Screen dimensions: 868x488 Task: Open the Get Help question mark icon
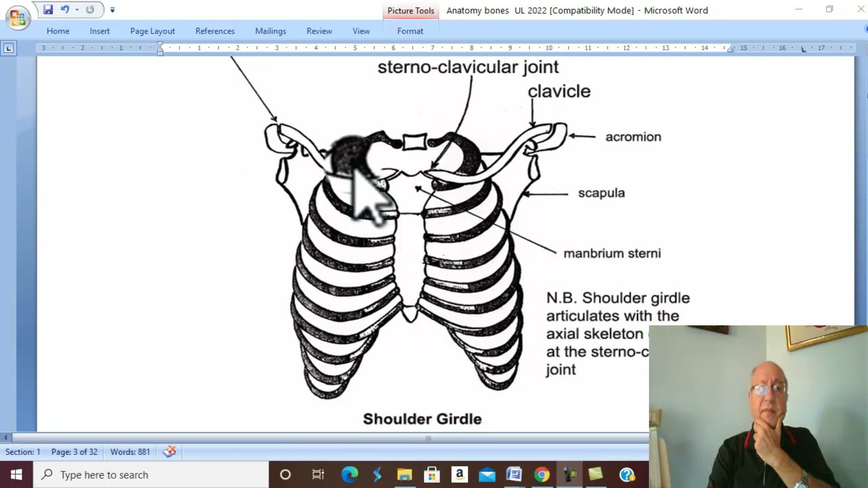[x=627, y=474]
